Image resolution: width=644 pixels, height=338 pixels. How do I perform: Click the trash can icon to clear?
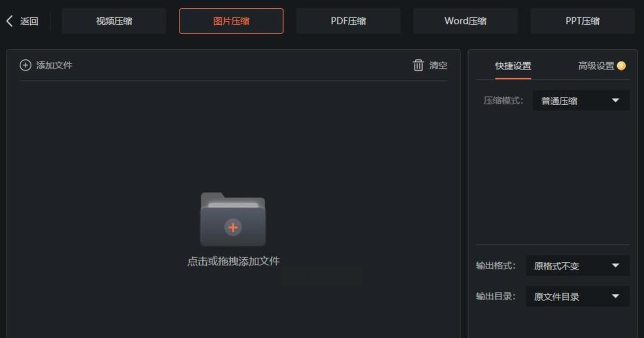418,65
